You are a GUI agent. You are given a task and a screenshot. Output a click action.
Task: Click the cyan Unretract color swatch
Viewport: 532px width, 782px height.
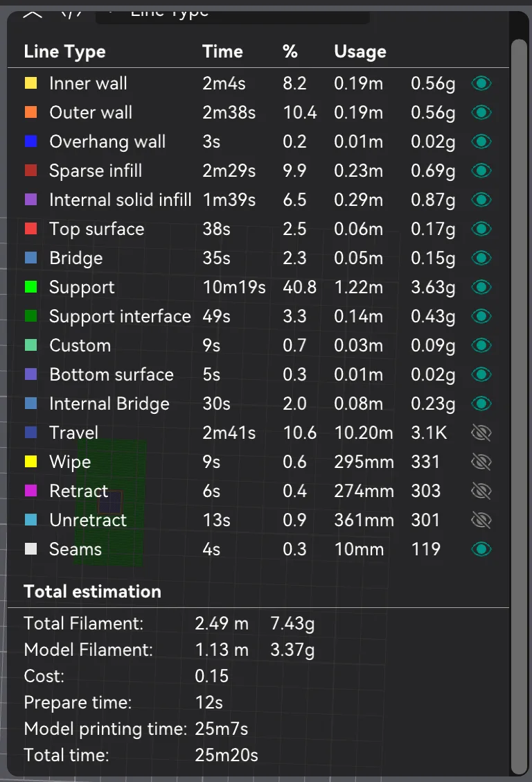click(31, 520)
